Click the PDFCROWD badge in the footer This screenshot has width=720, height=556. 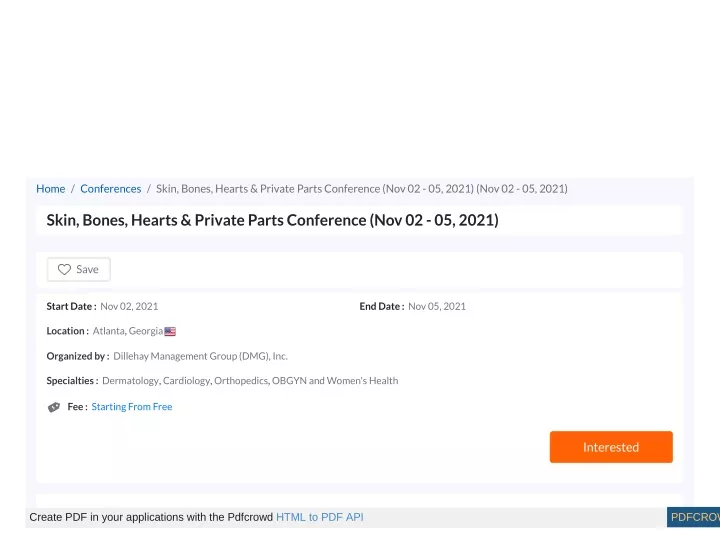pyautogui.click(x=693, y=517)
